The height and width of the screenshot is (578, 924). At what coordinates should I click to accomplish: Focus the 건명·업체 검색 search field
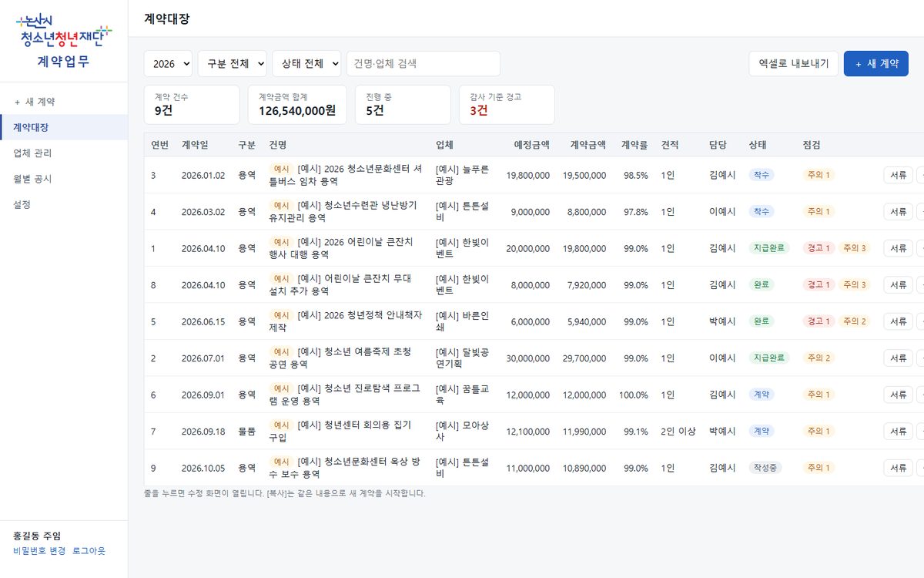[423, 64]
